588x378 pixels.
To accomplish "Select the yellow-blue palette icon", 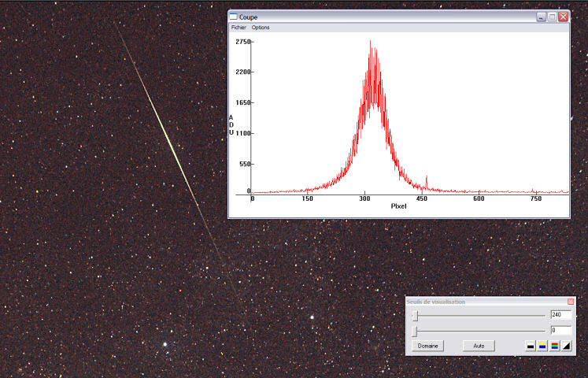I will tap(542, 346).
